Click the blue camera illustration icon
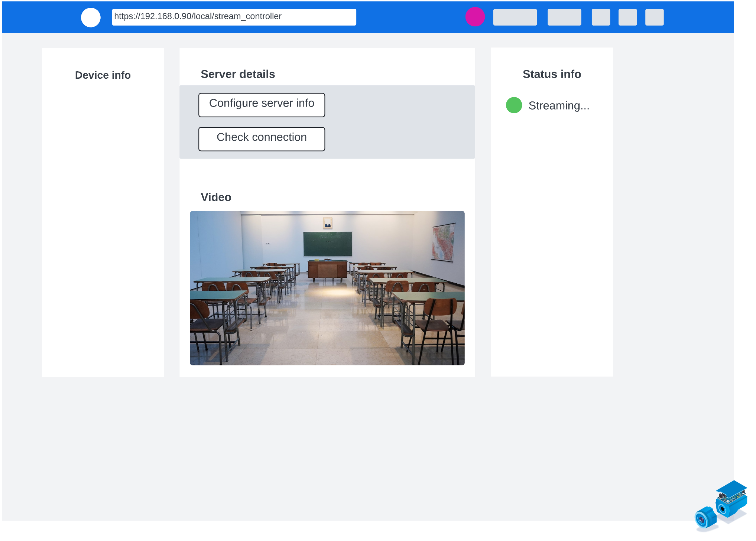 click(x=721, y=506)
